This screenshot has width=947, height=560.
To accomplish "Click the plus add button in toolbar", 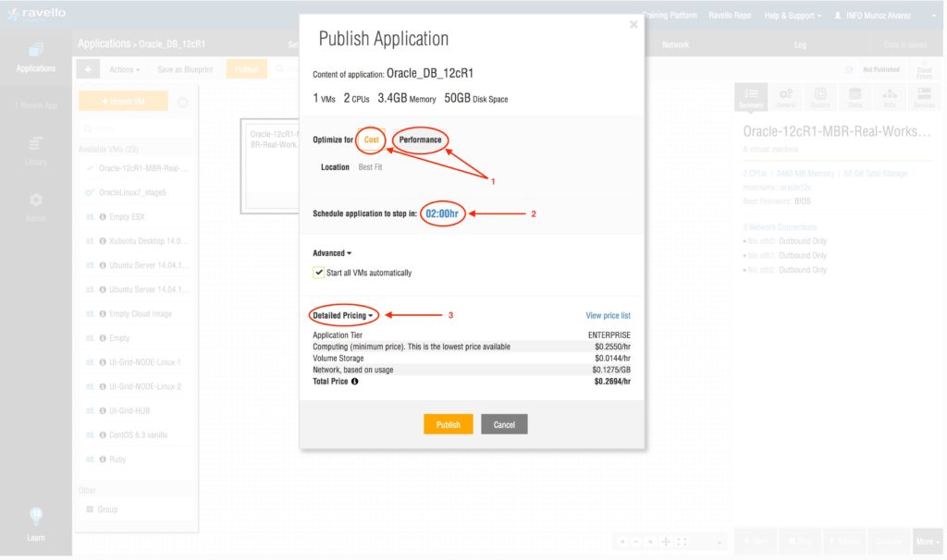I will pos(88,69).
